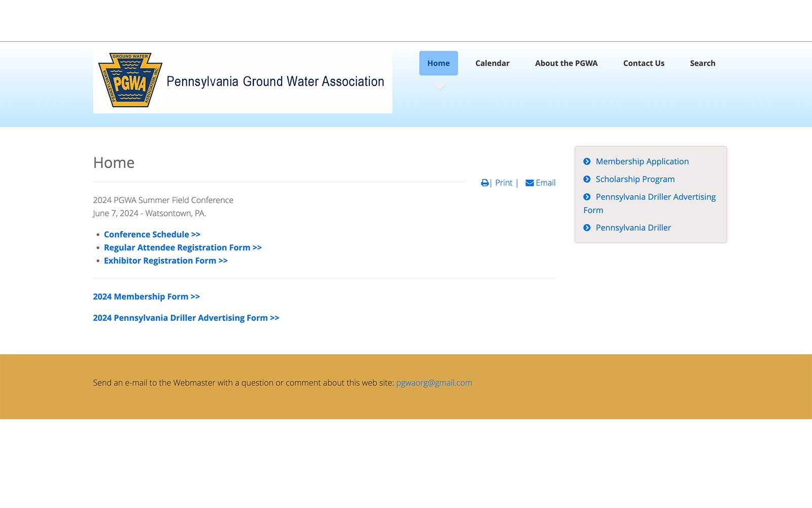Select Search in the navigation bar
Image resolution: width=812 pixels, height=508 pixels.
coord(702,63)
